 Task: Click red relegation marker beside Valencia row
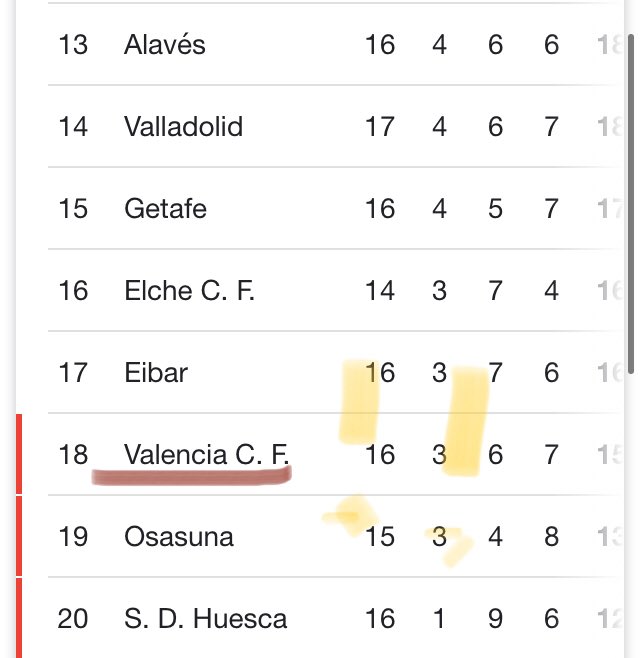point(19,455)
